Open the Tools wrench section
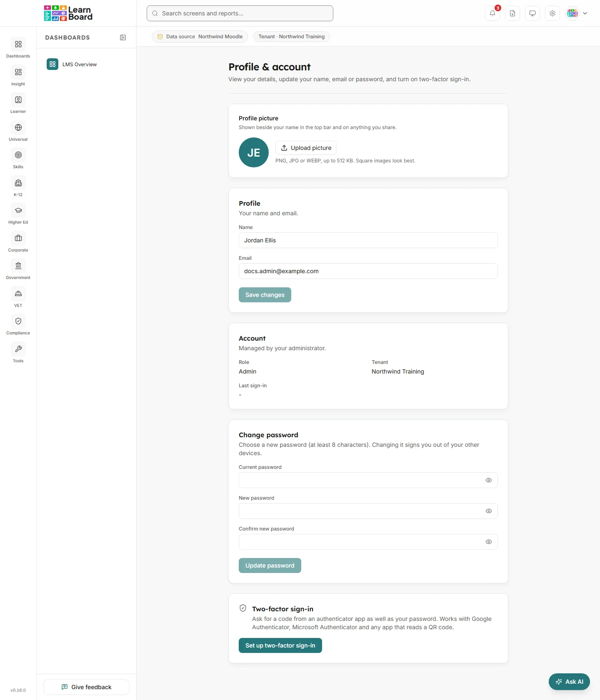 (x=18, y=353)
